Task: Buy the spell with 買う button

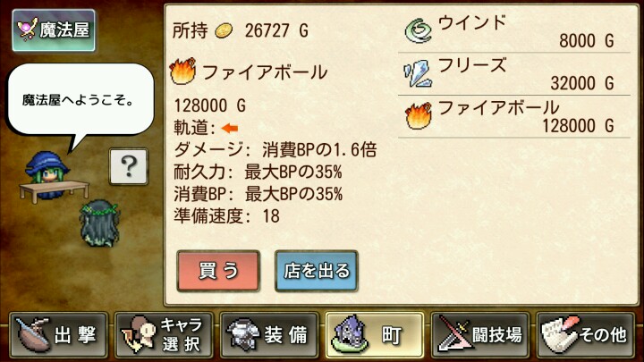Action: (218, 272)
